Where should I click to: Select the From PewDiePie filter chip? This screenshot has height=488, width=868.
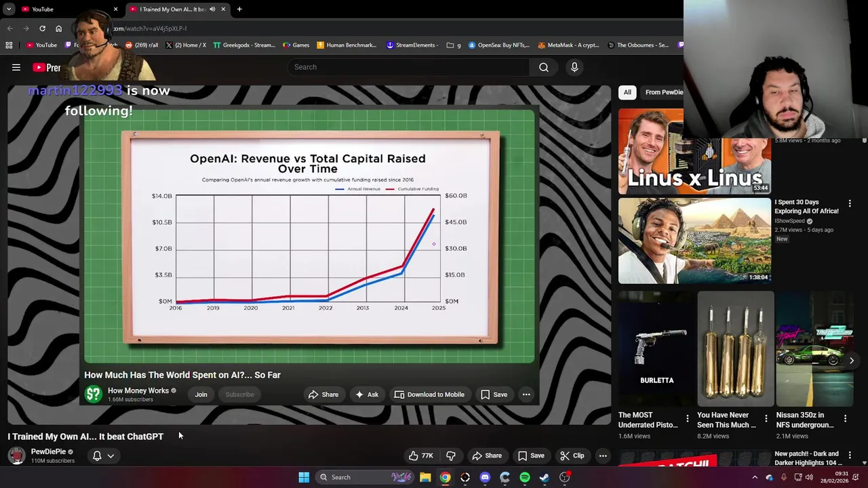[x=664, y=92]
